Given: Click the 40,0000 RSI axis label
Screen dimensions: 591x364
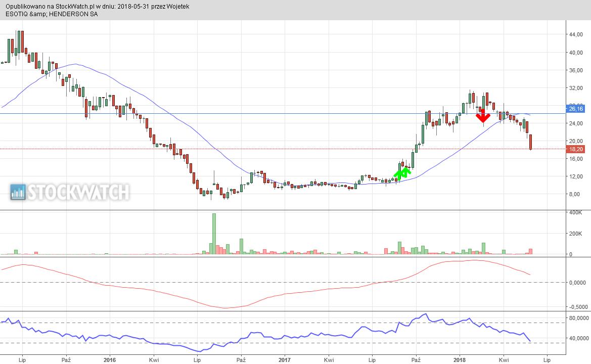Looking at the screenshot, I should [579, 338].
